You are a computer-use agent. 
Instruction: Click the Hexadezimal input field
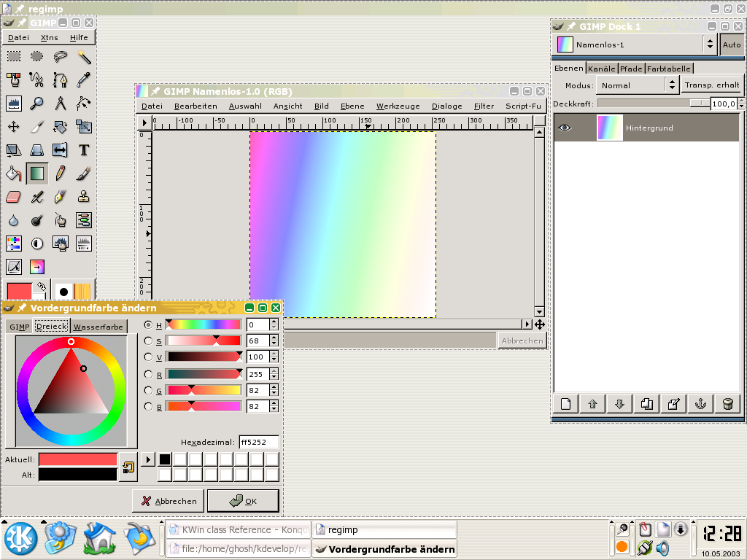pyautogui.click(x=258, y=443)
